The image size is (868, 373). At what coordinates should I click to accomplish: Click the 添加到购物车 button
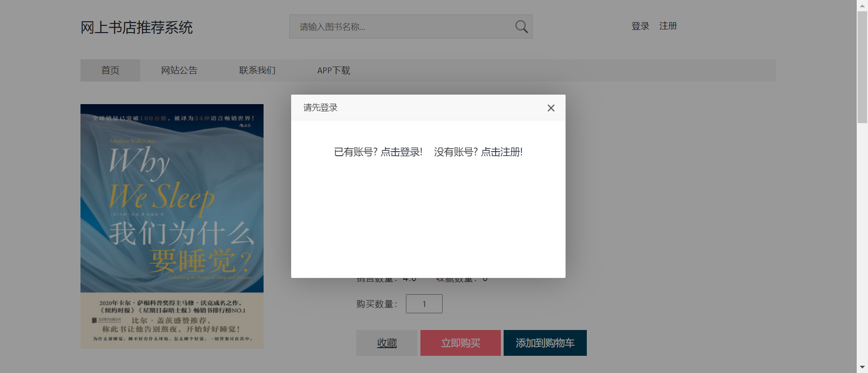[x=545, y=343]
